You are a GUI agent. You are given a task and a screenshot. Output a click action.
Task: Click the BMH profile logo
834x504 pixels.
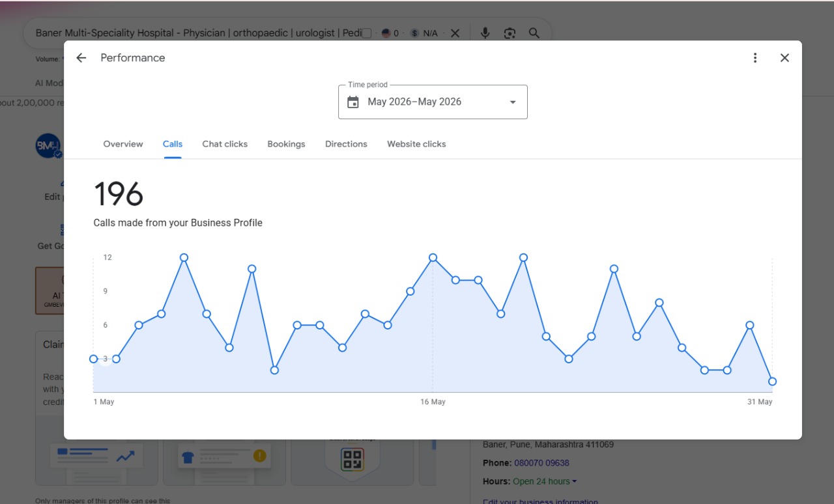coord(48,146)
